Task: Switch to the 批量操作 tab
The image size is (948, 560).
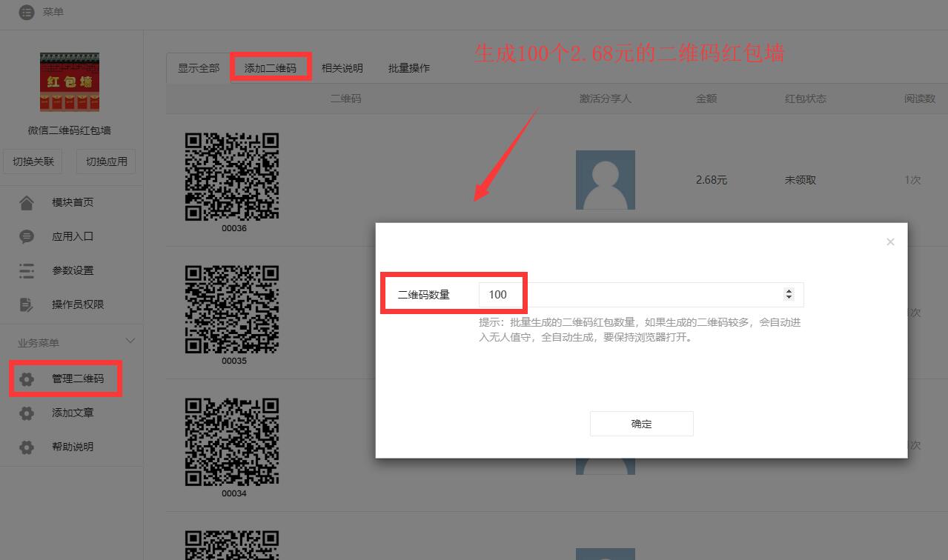Action: pos(409,68)
